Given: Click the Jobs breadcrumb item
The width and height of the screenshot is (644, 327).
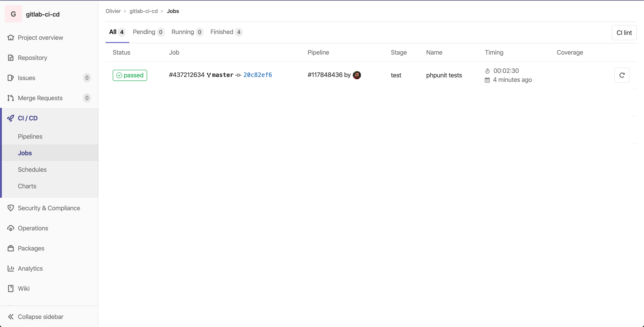Looking at the screenshot, I should (x=173, y=11).
